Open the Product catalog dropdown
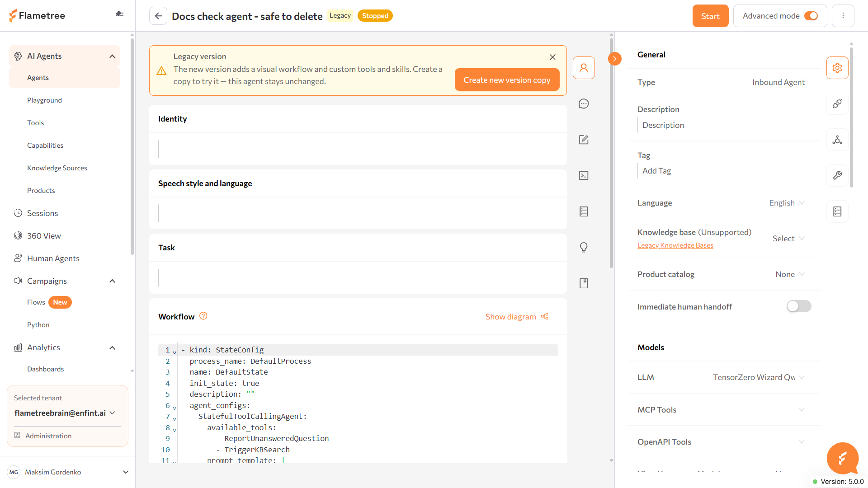The height and width of the screenshot is (488, 868). [x=790, y=274]
